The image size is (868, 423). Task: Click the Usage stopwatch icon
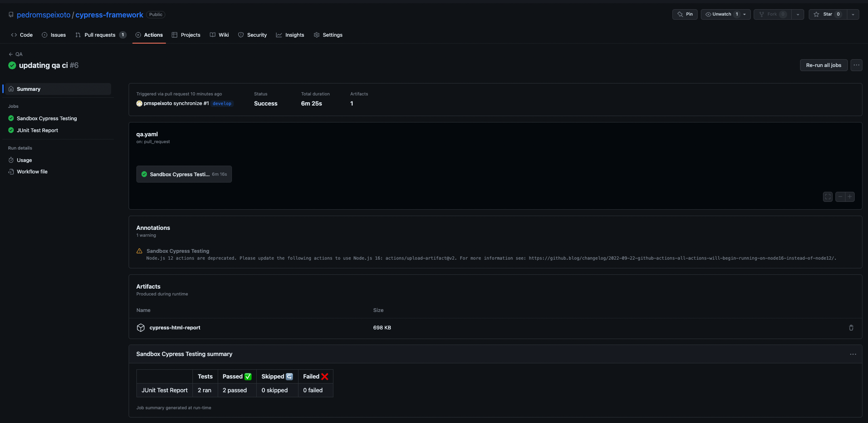[x=11, y=160]
